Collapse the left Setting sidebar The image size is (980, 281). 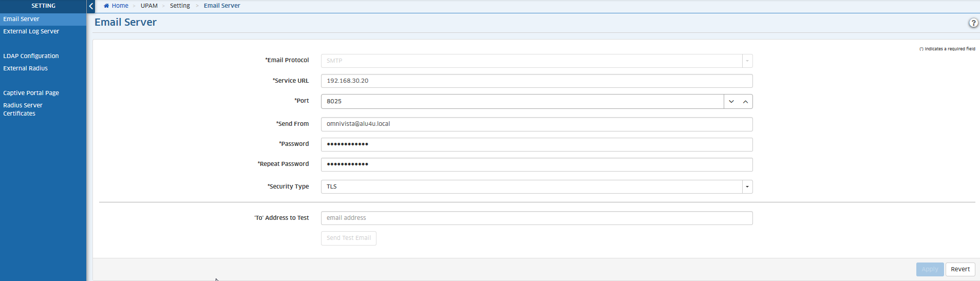click(x=91, y=6)
